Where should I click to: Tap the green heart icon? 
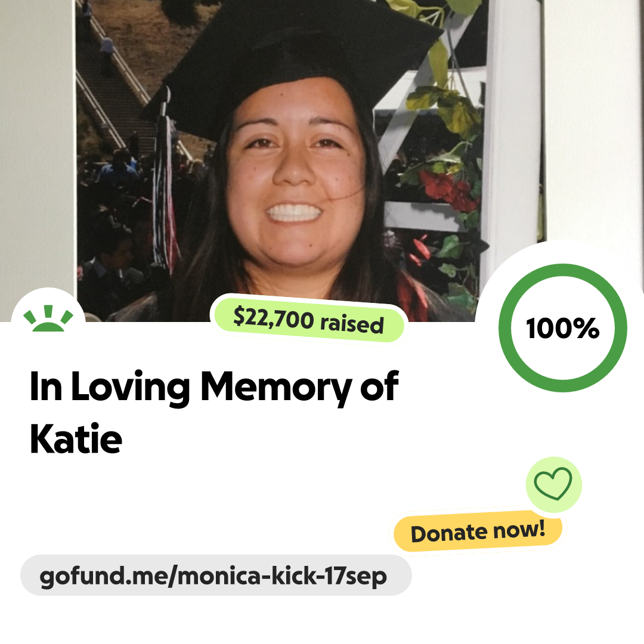553,484
